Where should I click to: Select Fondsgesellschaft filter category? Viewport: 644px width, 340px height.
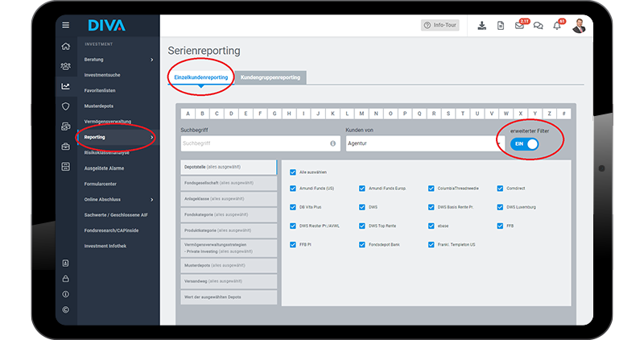(x=228, y=183)
